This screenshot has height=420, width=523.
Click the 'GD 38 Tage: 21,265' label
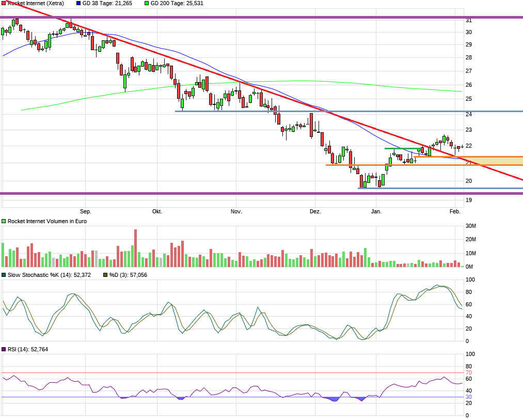coord(107,3)
